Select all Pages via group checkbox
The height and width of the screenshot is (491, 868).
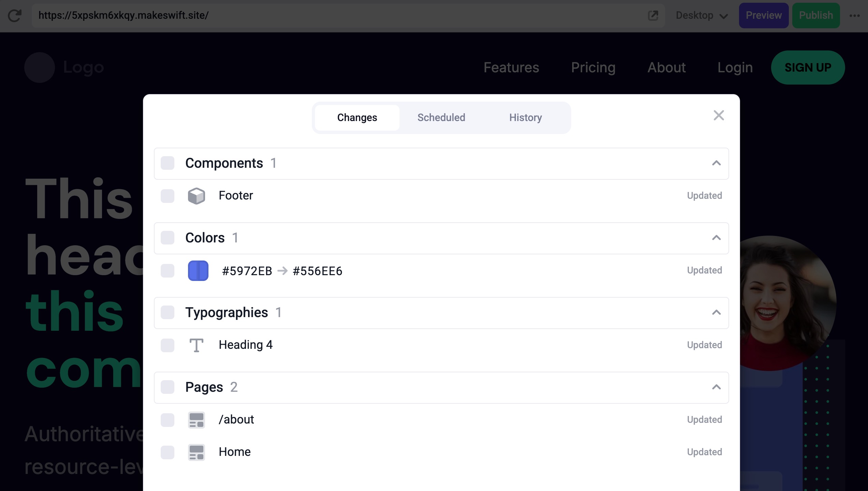tap(168, 387)
